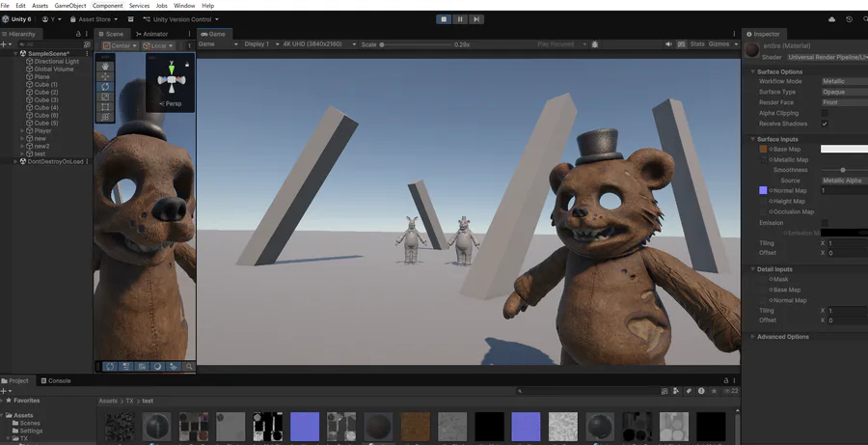Screen dimensions: 868x445
Task: Step forward one frame
Action: click(475, 19)
